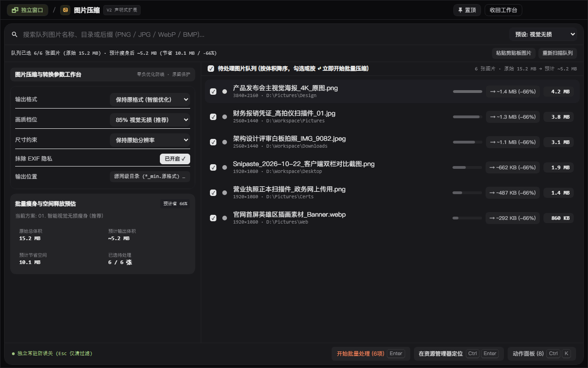Click the status dot of 产品发布会主视觉海报 row

[x=225, y=92]
